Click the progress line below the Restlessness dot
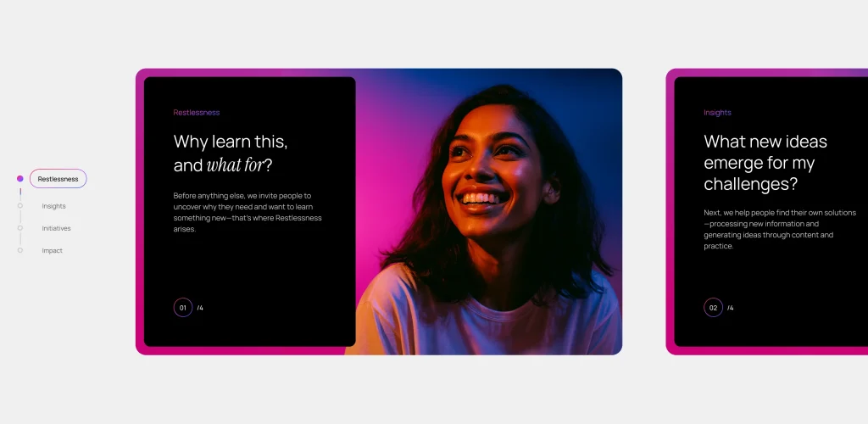 (20, 192)
